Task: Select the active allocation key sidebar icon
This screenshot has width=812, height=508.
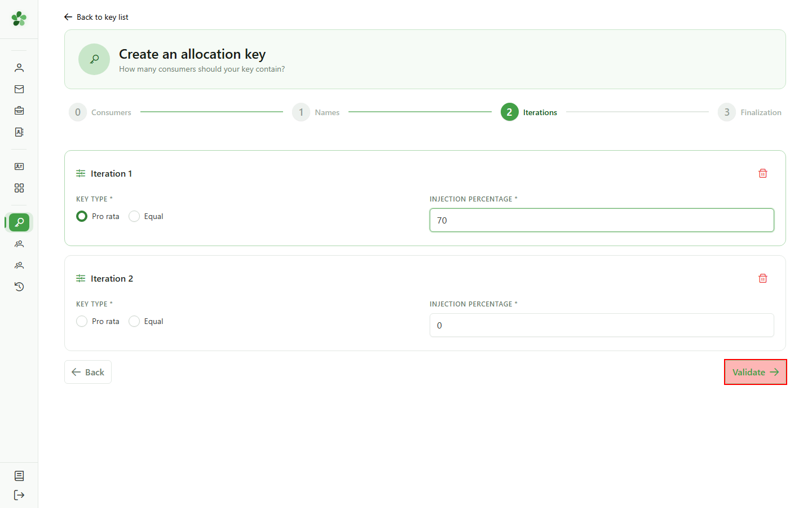Action: pos(19,222)
